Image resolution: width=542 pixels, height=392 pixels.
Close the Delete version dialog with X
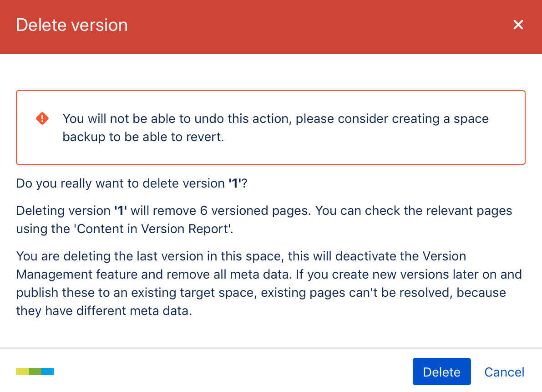pos(518,25)
